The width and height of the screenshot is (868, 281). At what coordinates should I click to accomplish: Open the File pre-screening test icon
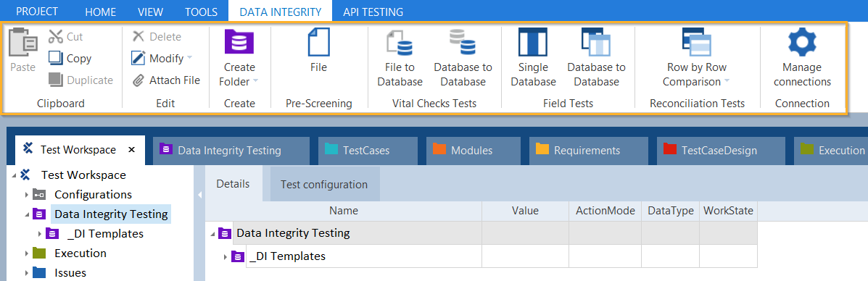pyautogui.click(x=319, y=42)
